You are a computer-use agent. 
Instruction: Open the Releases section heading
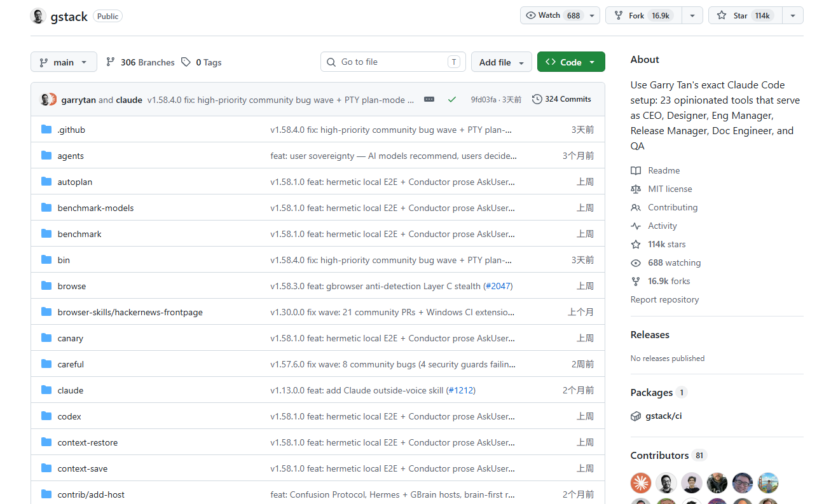pos(650,334)
